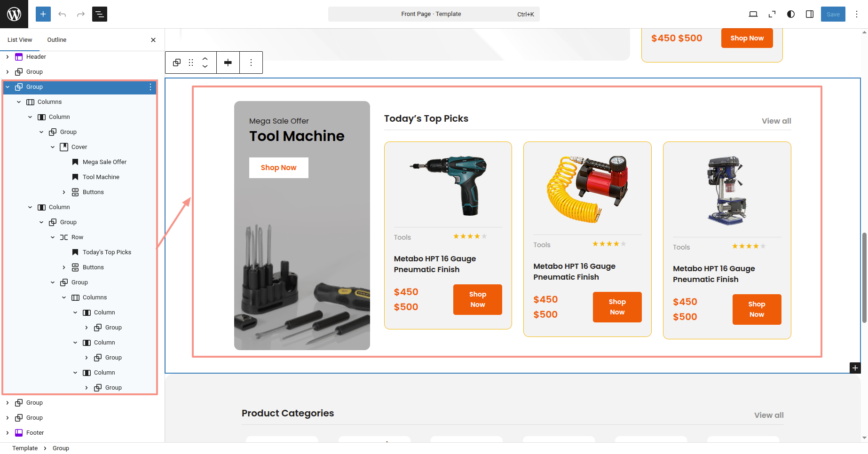
Task: Open the block toolbar align button
Action: tap(228, 63)
